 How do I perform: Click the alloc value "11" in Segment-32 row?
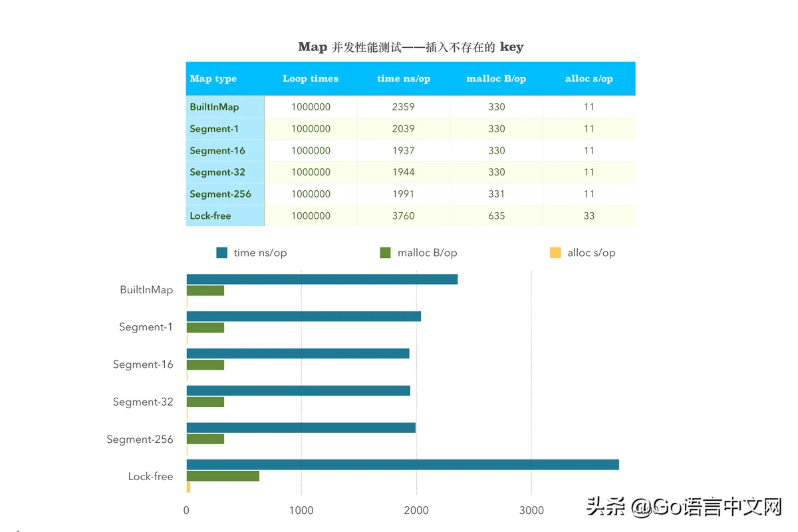[589, 172]
